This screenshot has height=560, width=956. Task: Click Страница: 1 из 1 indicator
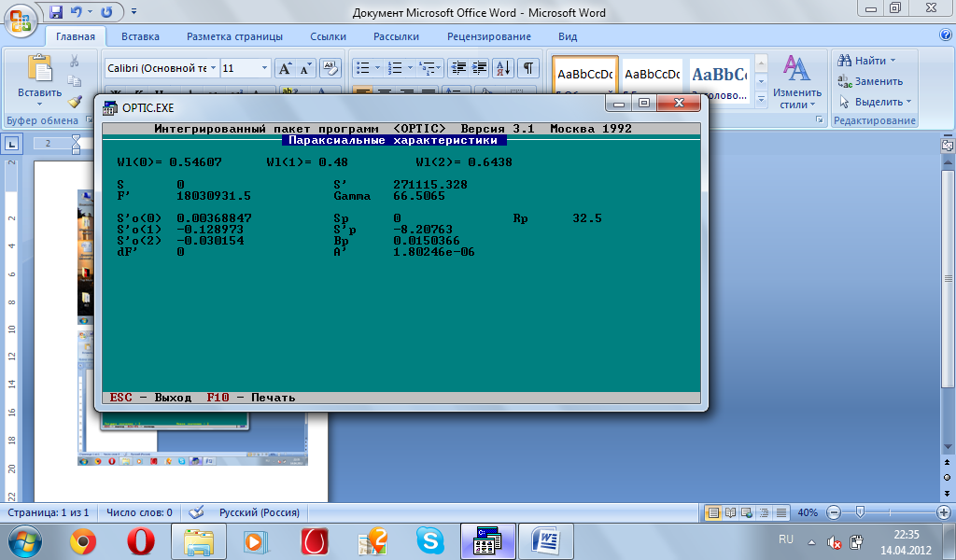point(49,512)
